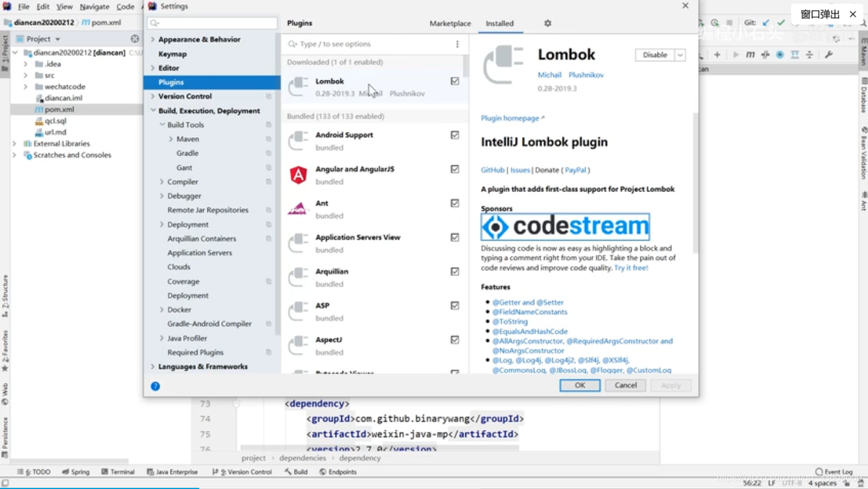
Task: Open the Version Control tool window
Action: click(x=242, y=472)
